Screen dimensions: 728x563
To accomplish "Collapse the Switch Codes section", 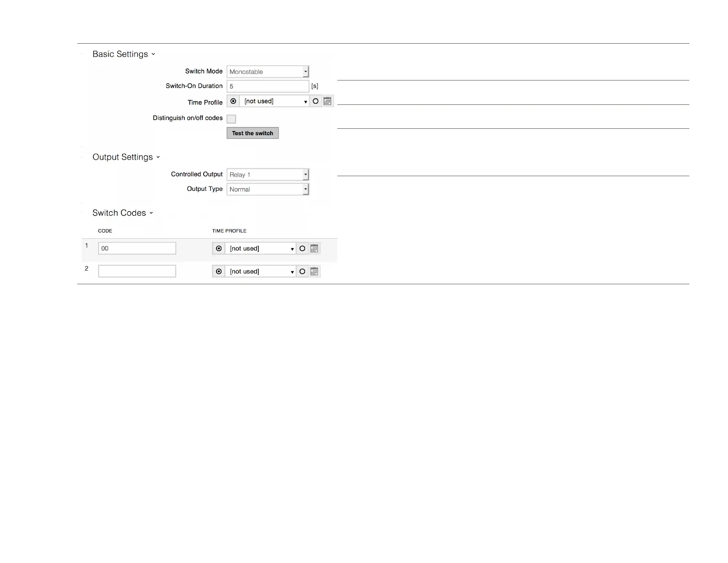I will (123, 213).
